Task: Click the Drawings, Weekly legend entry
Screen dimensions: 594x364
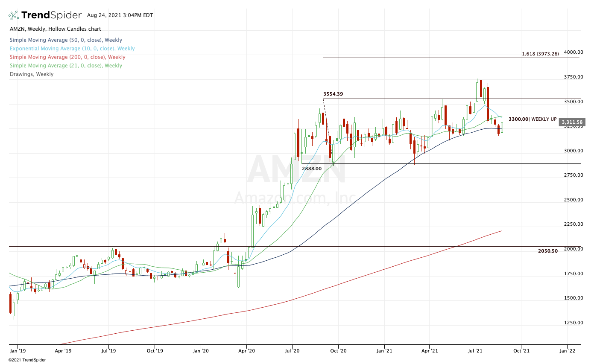Action: 32,74
